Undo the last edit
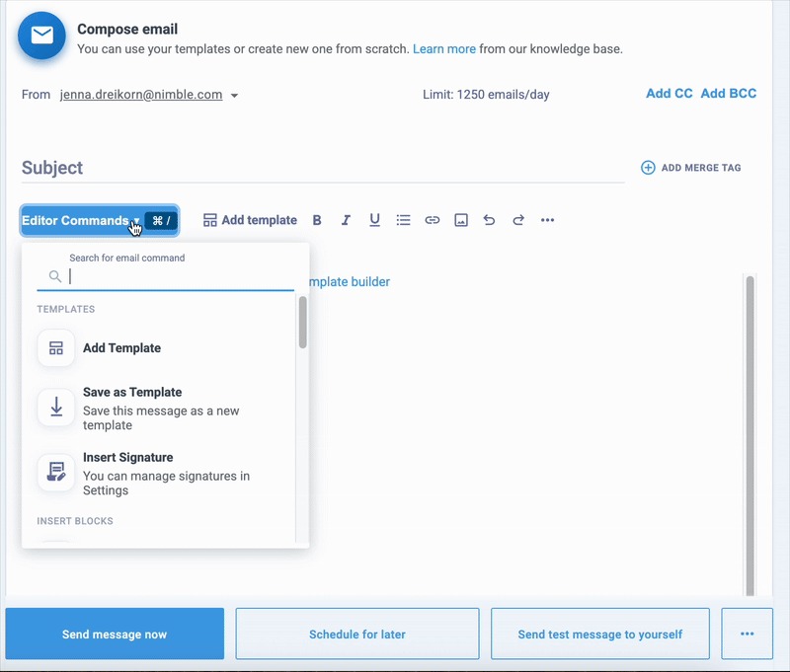The width and height of the screenshot is (790, 672). click(489, 220)
